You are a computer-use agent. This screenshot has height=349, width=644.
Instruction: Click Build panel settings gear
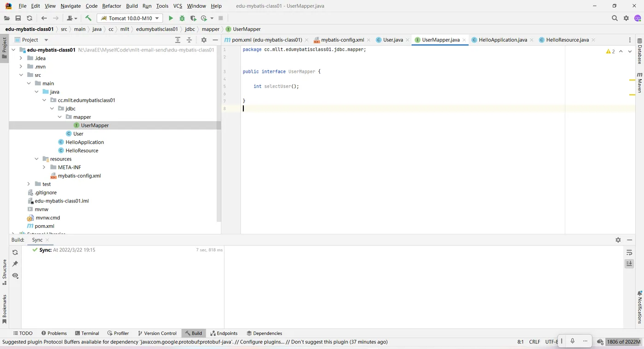click(618, 240)
